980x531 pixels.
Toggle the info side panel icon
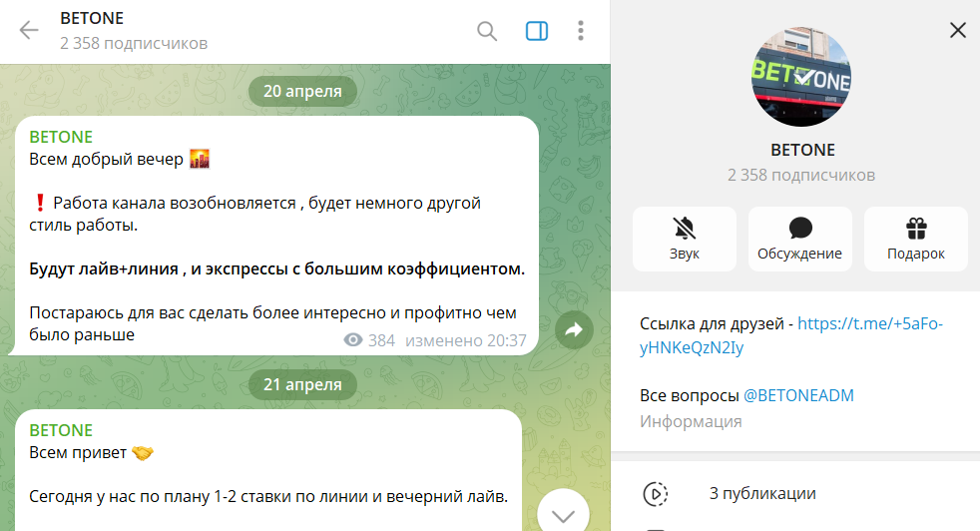click(537, 31)
